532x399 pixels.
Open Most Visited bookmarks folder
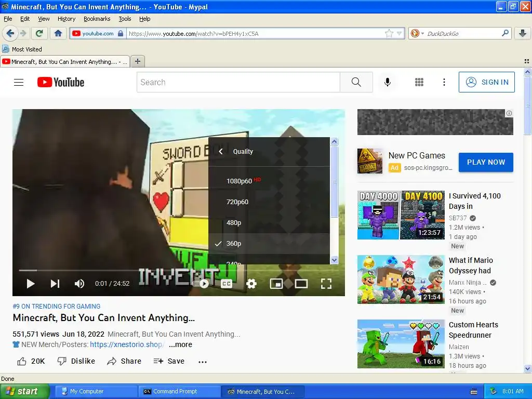(22, 49)
